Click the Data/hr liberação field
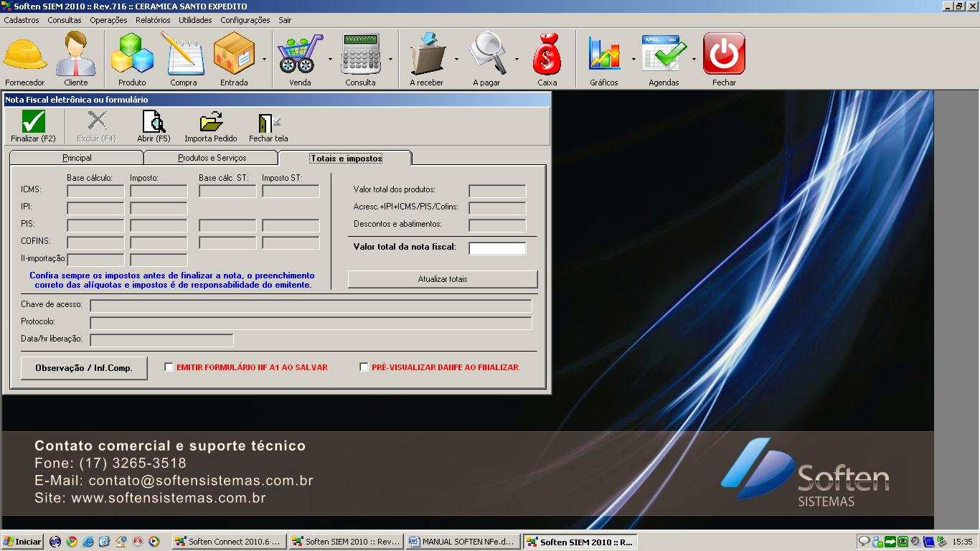Viewport: 980px width, 551px height. 161,340
